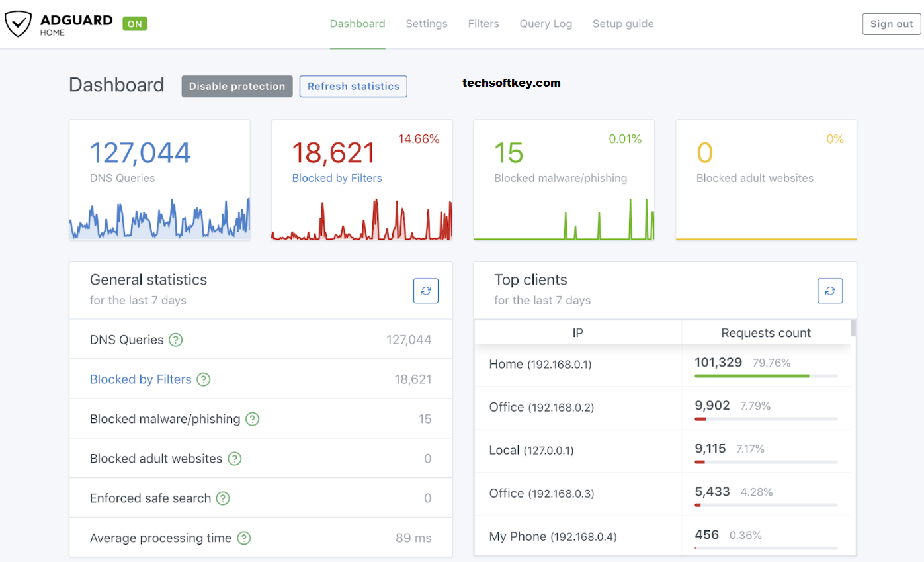This screenshot has width=924, height=562.
Task: Click the Local 127.0.0.1 progress bar
Action: [x=766, y=462]
